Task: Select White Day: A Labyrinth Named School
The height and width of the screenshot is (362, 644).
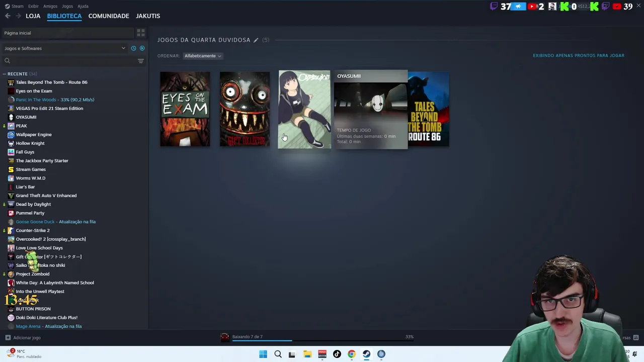Action: point(55,283)
